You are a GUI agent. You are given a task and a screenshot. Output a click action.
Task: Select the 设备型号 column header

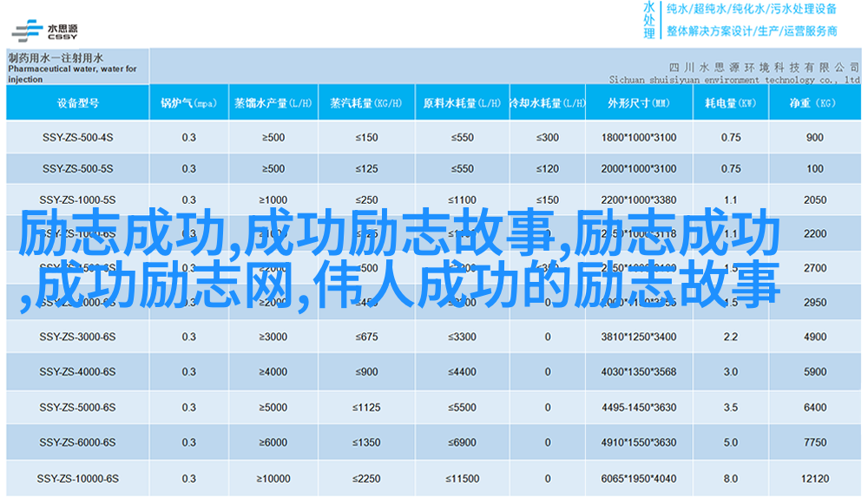click(78, 103)
